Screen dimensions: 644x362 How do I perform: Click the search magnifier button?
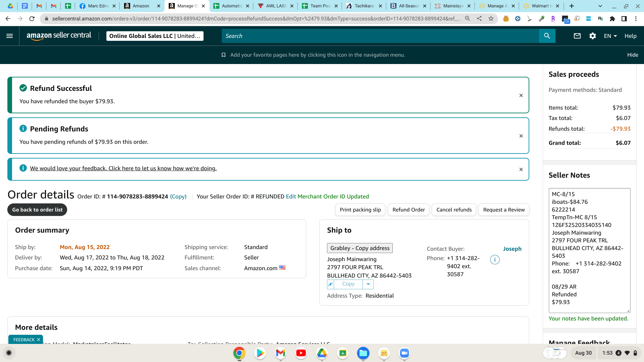coord(547,36)
